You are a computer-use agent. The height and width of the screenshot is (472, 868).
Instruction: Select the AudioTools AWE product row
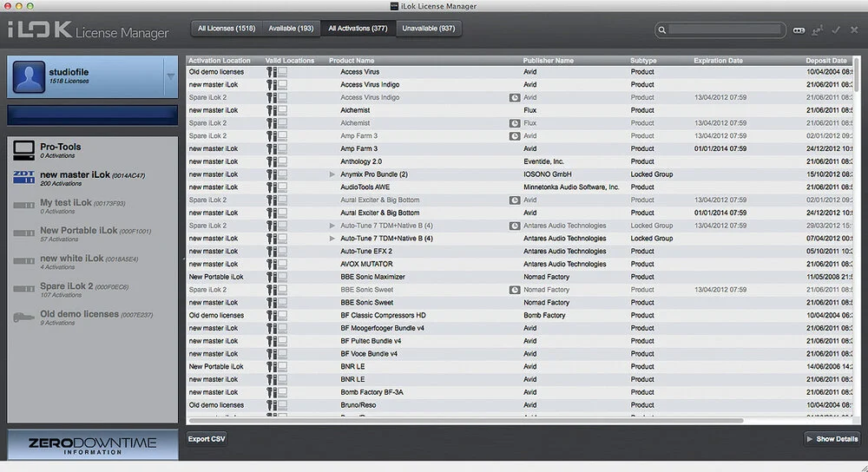point(520,187)
